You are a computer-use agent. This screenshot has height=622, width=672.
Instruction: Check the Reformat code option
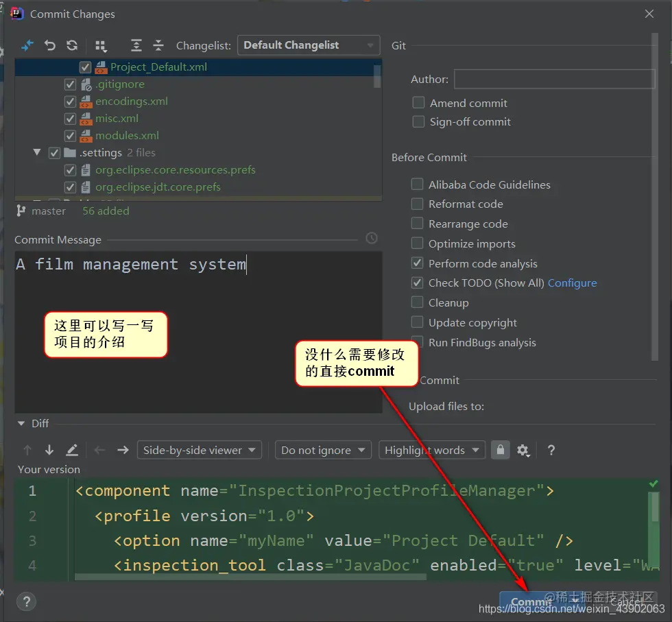417,204
